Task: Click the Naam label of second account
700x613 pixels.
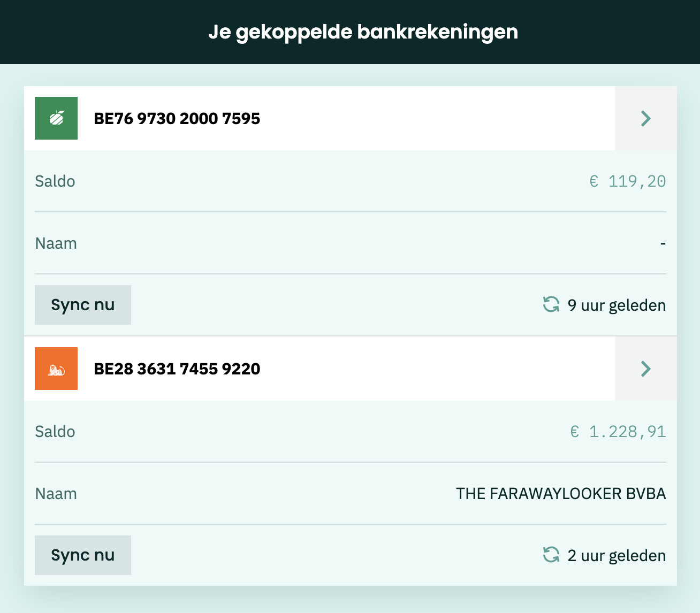Action: coord(56,493)
